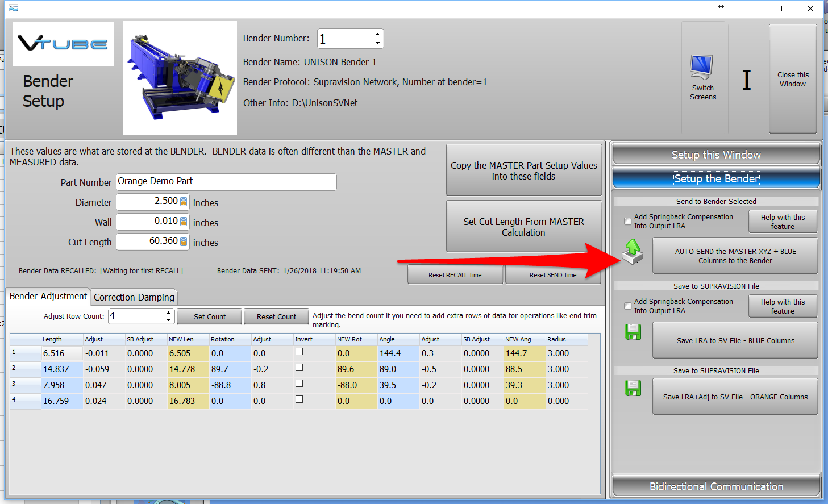This screenshot has height=504, width=828.
Task: Click the VTube logo image
Action: pos(63,44)
